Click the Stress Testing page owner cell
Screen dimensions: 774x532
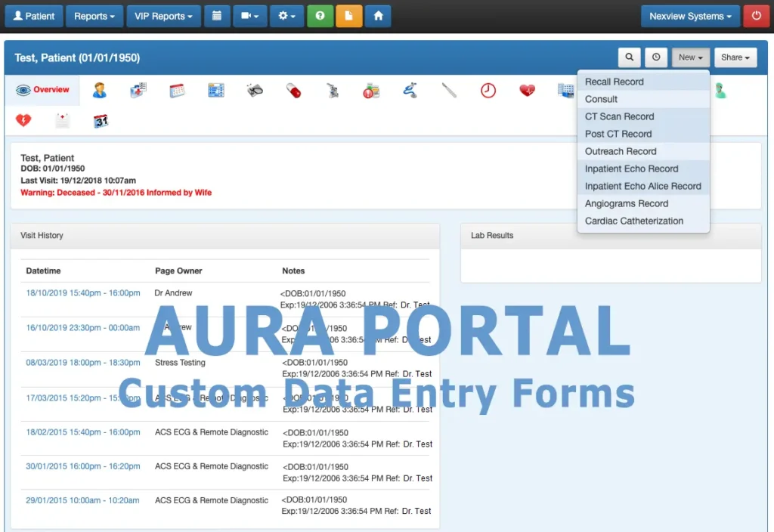[180, 362]
